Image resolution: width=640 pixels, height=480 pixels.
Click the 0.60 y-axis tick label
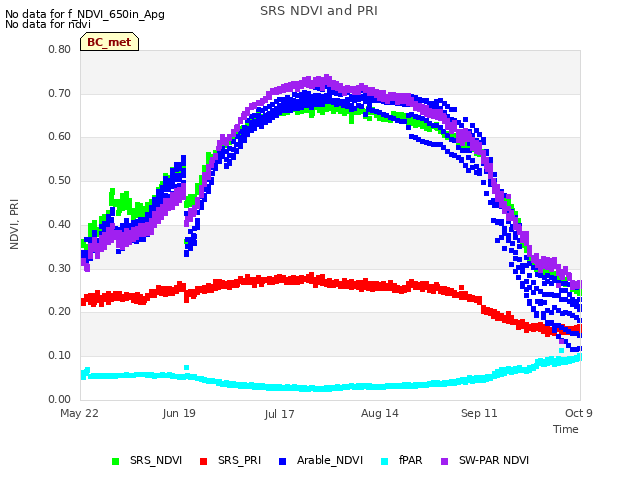[x=60, y=137]
